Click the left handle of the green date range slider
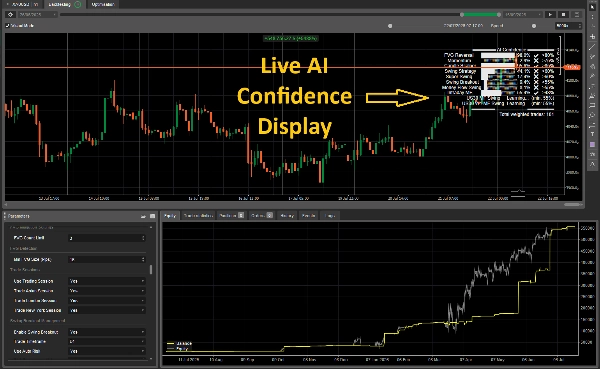 coord(462,15)
